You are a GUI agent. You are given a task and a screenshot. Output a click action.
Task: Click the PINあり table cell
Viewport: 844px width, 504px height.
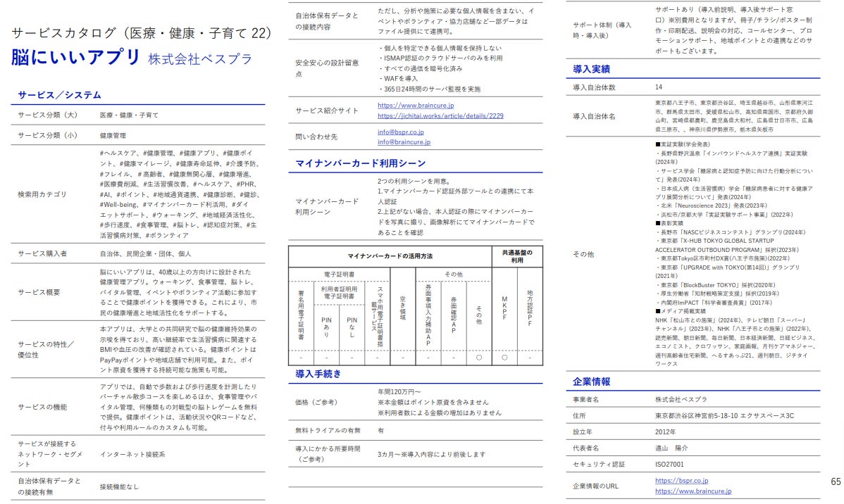point(326,327)
